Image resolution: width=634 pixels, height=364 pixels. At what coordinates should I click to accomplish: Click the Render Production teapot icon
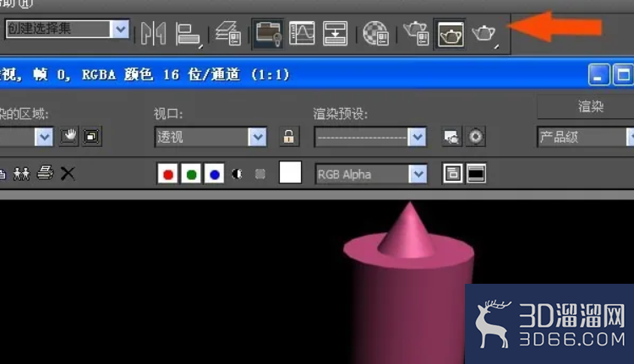tap(484, 33)
